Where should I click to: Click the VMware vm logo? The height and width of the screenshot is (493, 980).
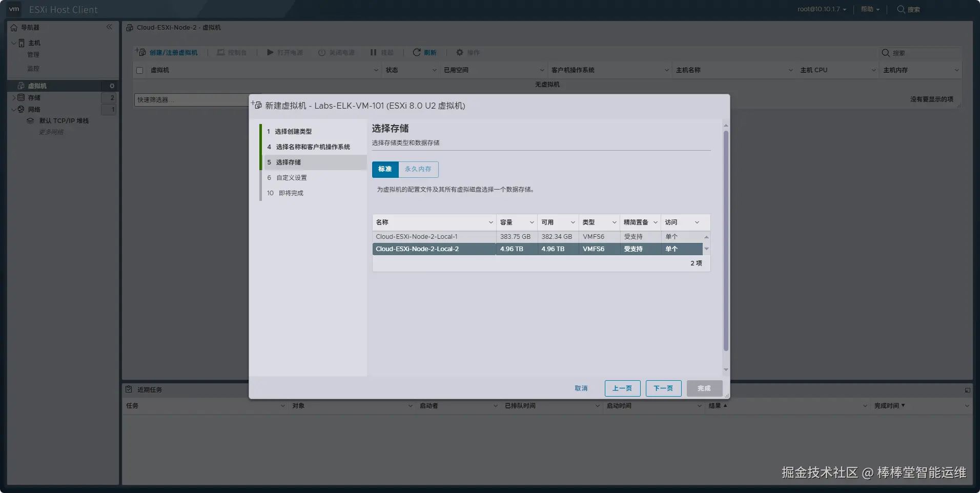[x=14, y=9]
